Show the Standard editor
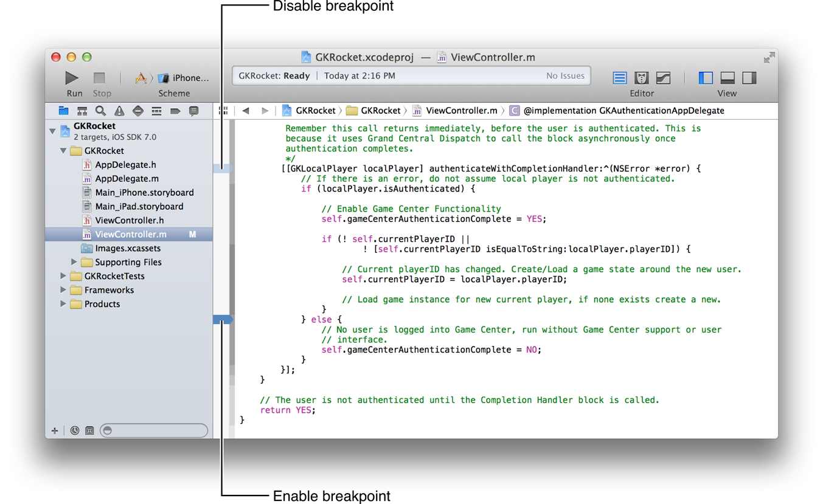 click(x=619, y=78)
